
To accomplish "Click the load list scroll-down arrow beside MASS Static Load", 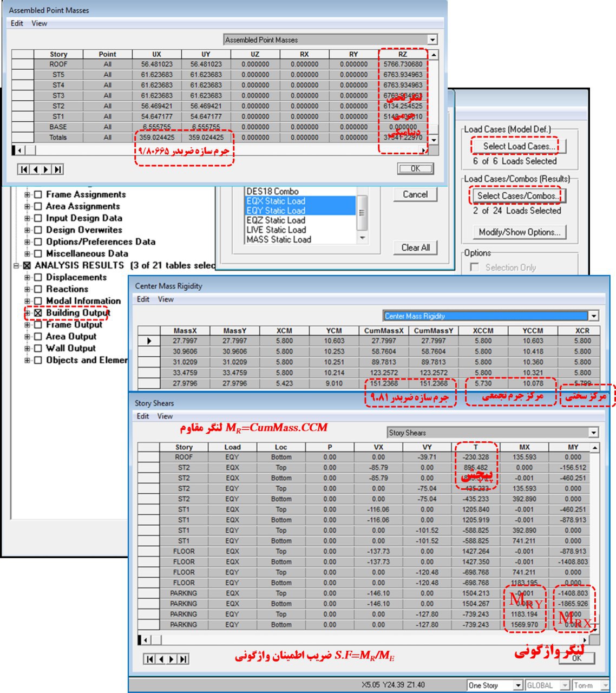I will [362, 238].
